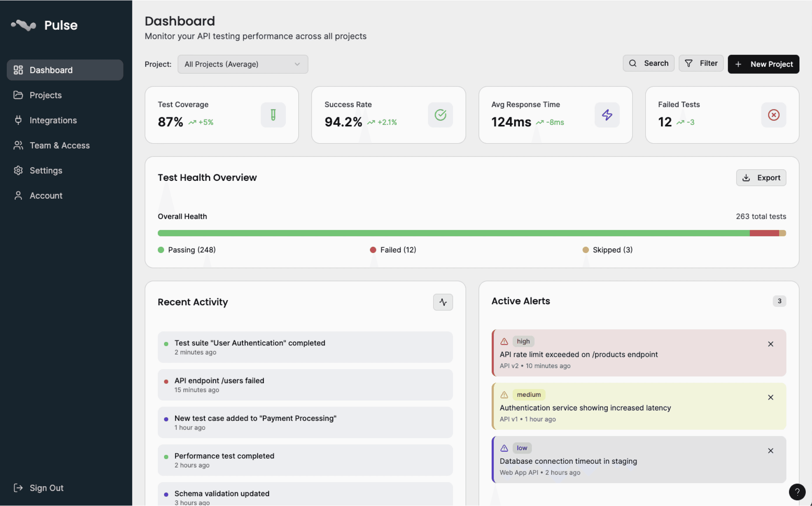This screenshot has height=506, width=812.
Task: Click the Test Coverage test tube icon
Action: 273,115
